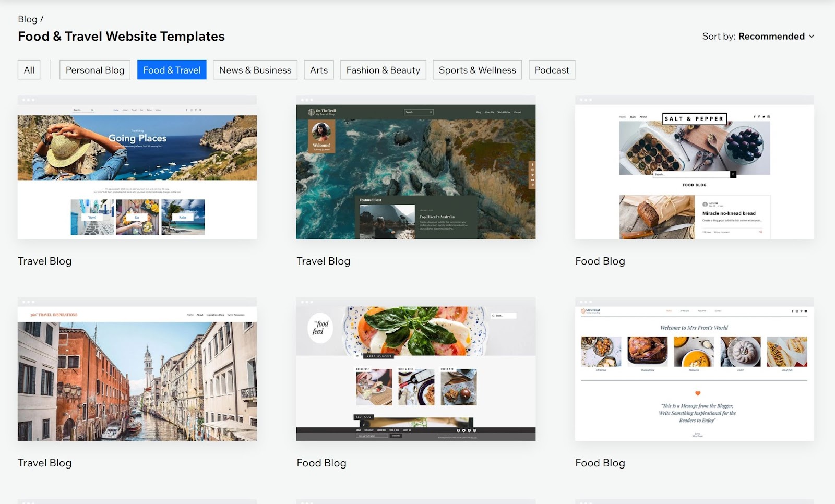835x504 pixels.
Task: Open the Fashion & Beauty template category
Action: click(383, 69)
